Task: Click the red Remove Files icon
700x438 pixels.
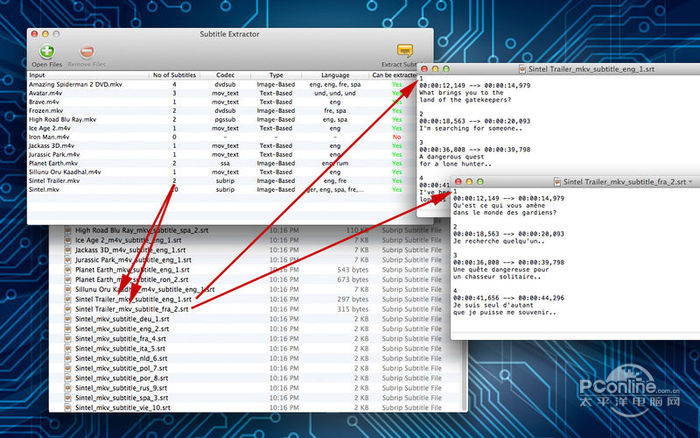Action: tap(87, 51)
